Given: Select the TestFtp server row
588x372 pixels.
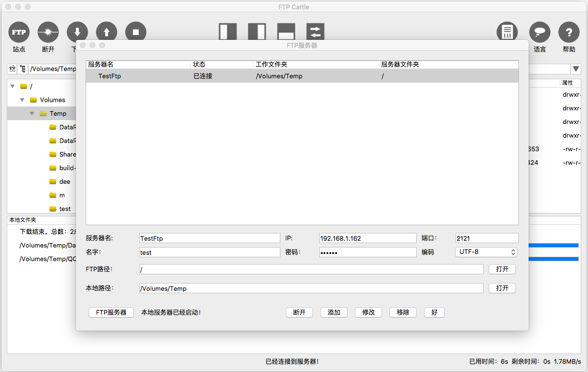Looking at the screenshot, I should coord(302,76).
